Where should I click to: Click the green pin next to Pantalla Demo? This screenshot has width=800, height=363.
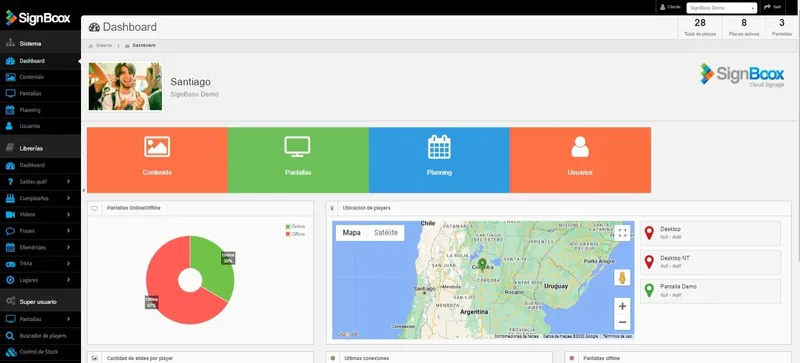point(649,291)
